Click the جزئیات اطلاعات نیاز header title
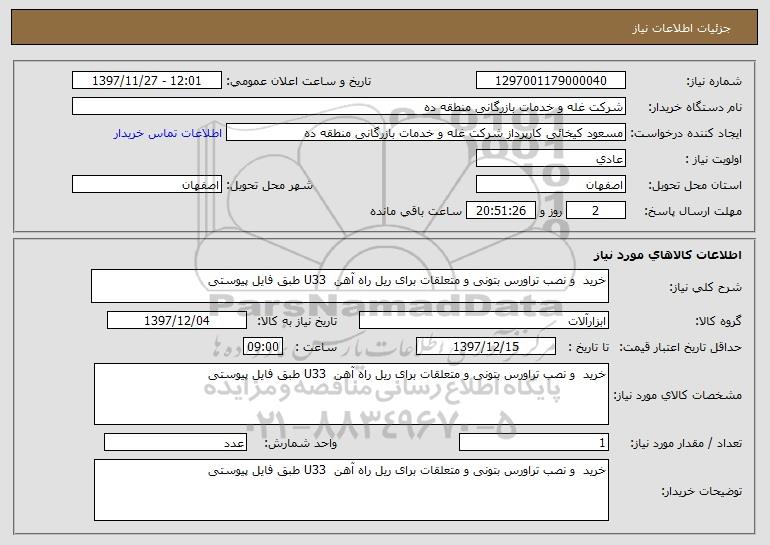Image resolution: width=770 pixels, height=545 pixels. (x=681, y=28)
